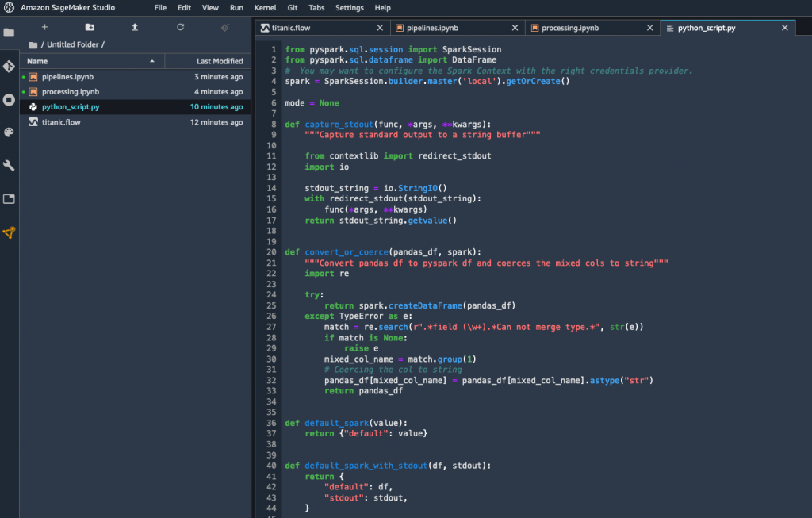812x518 pixels.
Task: Open the Git menu in the menu bar
Action: [x=293, y=8]
